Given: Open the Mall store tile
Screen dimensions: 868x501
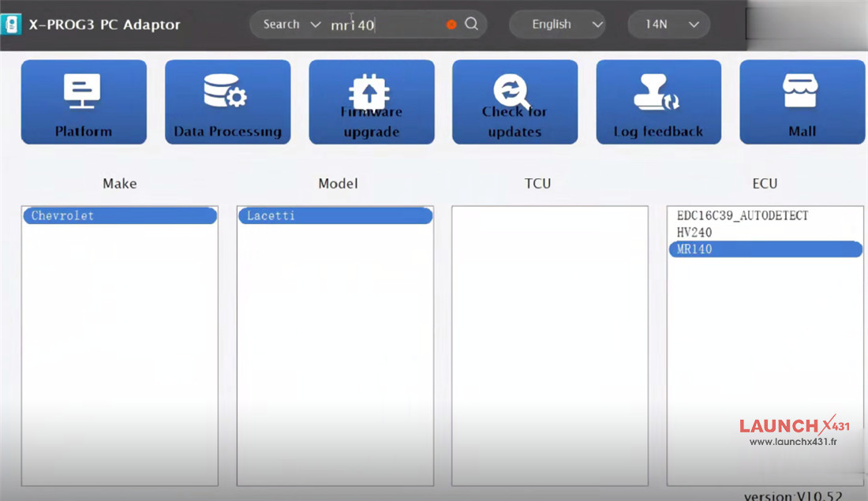Looking at the screenshot, I should [x=802, y=102].
